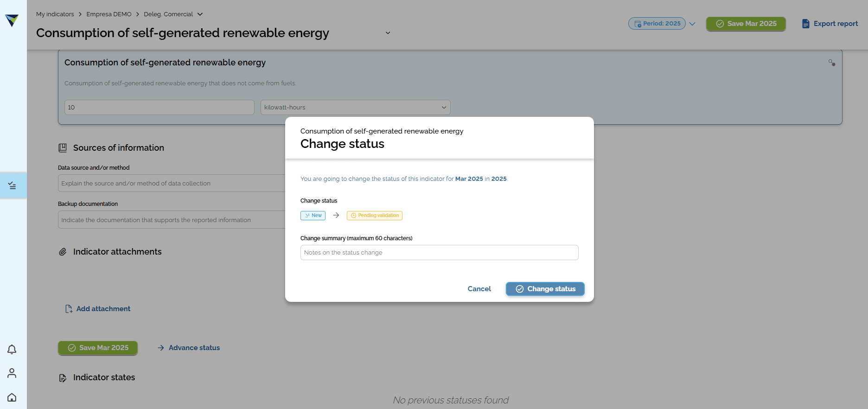Click the Indicator states document icon
The width and height of the screenshot is (868, 409).
63,378
